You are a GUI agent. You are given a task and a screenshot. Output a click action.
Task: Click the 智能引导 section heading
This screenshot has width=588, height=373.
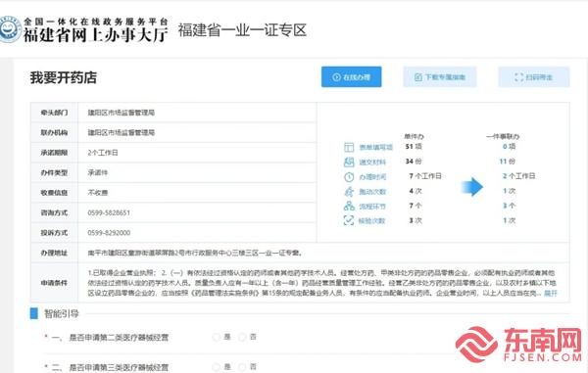[62, 313]
